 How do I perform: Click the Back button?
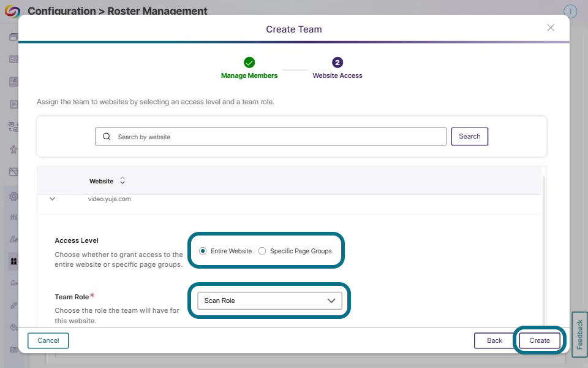494,340
